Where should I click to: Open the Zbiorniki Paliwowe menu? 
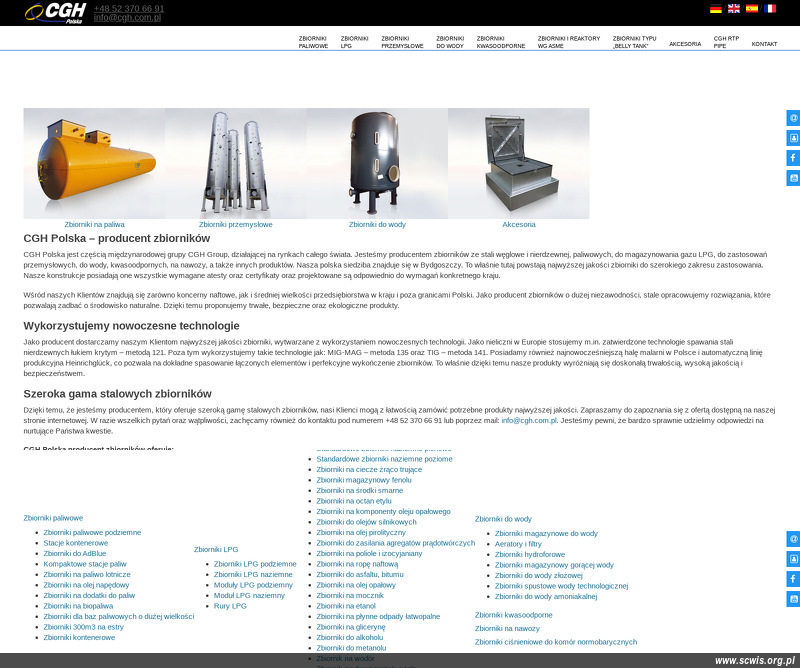pyautogui.click(x=313, y=42)
